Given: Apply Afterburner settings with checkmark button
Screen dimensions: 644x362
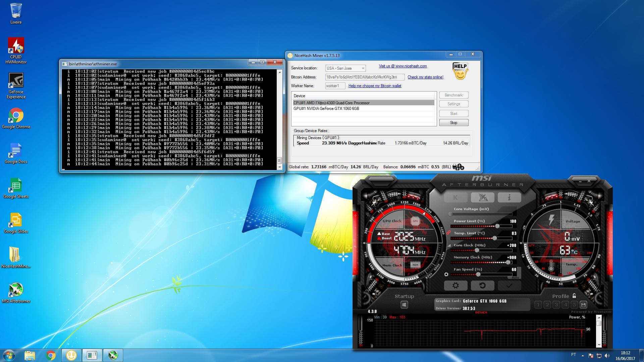Looking at the screenshot, I should (x=509, y=286).
